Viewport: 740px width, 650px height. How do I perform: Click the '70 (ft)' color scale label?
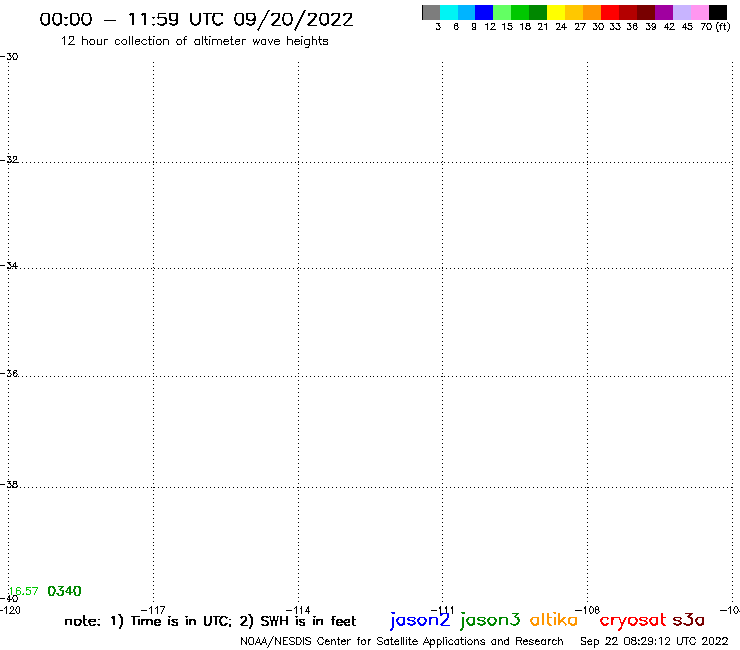pyautogui.click(x=715, y=27)
